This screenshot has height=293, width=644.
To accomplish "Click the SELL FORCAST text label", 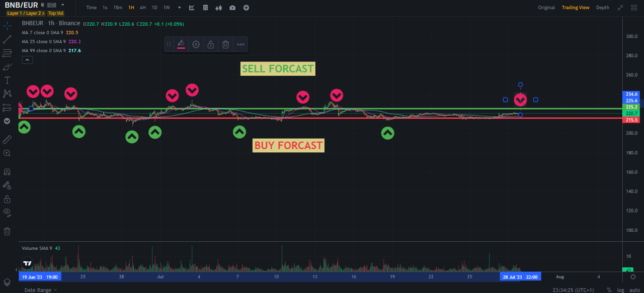I will coord(278,69).
